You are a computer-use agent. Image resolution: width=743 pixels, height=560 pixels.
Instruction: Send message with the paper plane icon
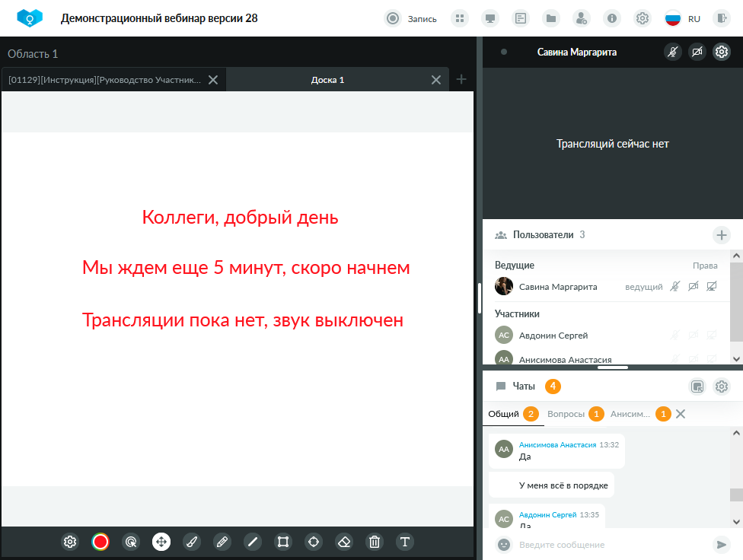pyautogui.click(x=721, y=544)
